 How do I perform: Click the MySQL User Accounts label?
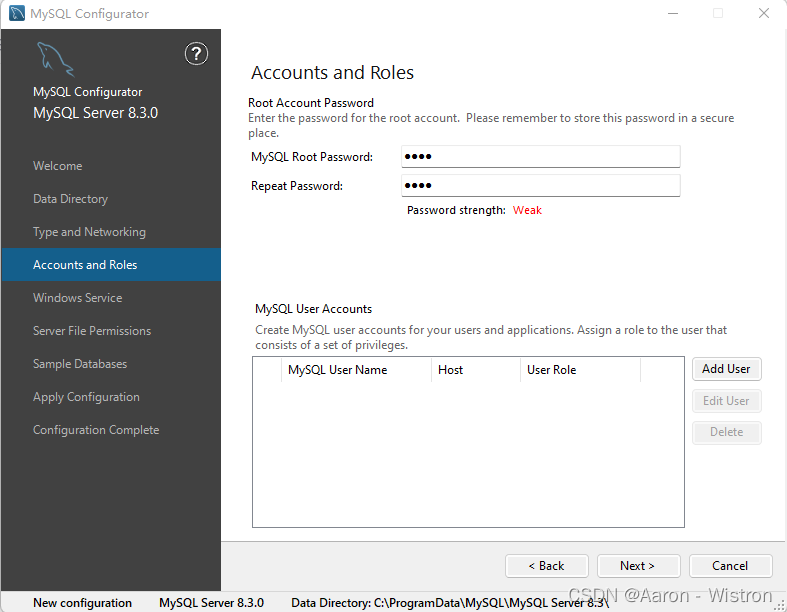(x=313, y=309)
